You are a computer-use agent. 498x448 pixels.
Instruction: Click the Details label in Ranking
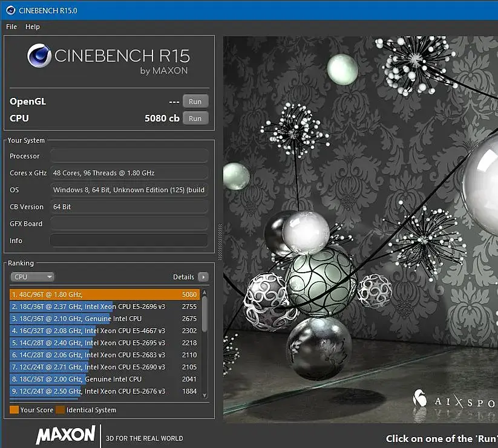183,277
